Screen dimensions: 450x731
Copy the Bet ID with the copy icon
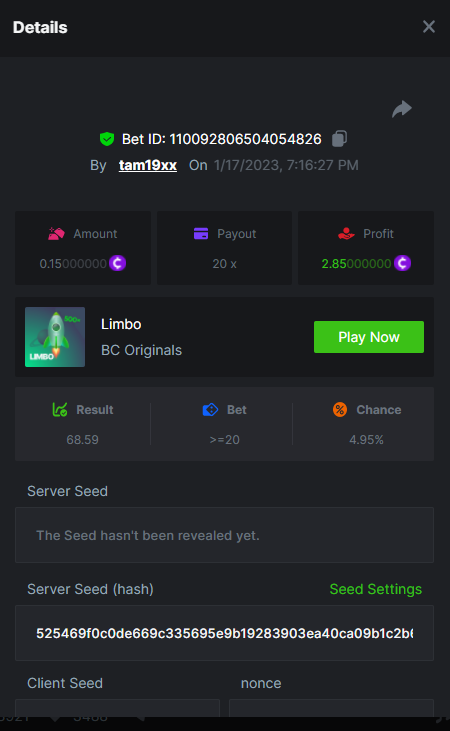(339, 139)
